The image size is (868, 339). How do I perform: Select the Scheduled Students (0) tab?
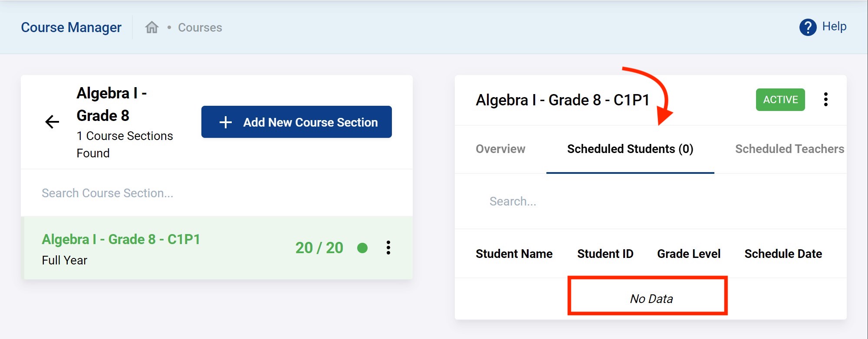(630, 149)
